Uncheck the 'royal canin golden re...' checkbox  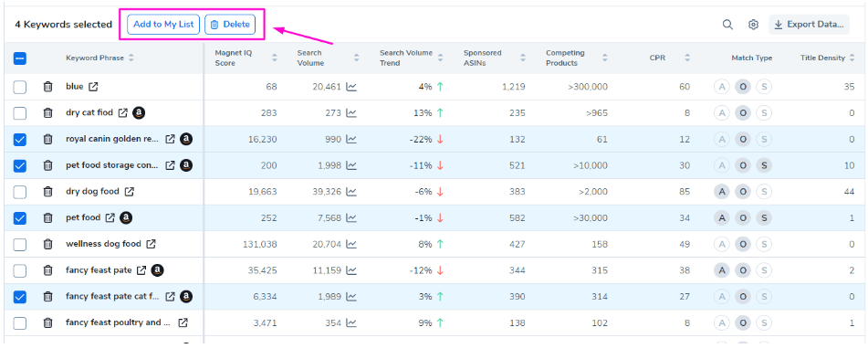[x=19, y=139]
